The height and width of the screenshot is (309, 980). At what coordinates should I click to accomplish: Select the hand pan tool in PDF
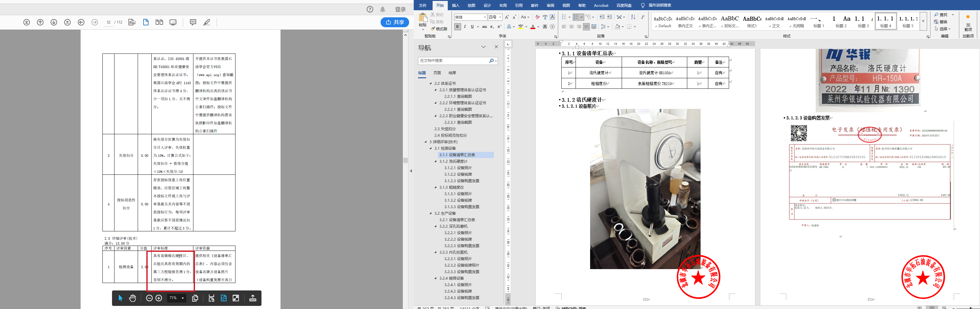[x=132, y=298]
